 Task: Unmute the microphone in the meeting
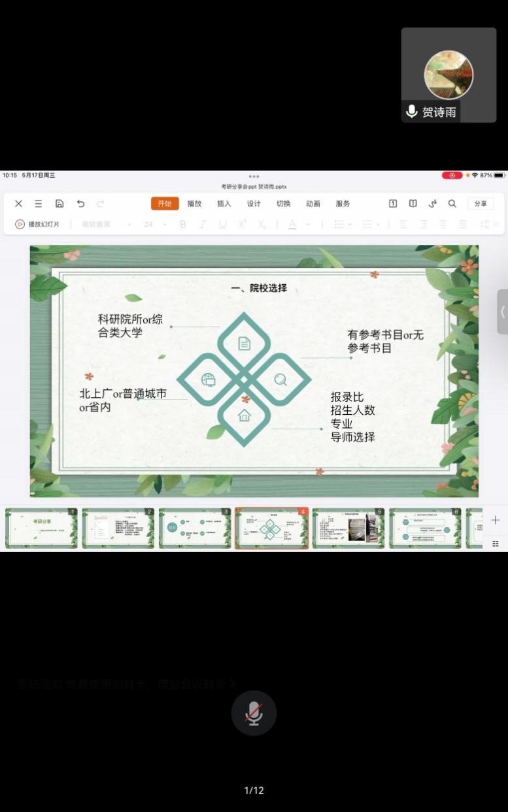coord(254,713)
